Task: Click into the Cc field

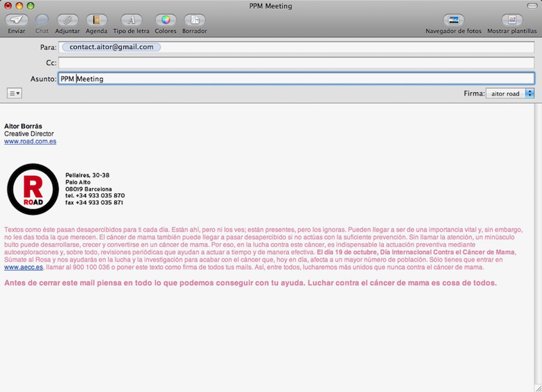Action: tap(296, 63)
